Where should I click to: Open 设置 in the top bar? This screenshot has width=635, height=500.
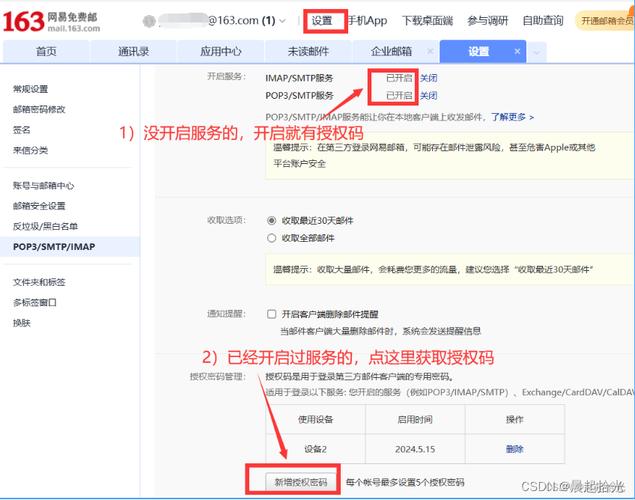tap(322, 21)
